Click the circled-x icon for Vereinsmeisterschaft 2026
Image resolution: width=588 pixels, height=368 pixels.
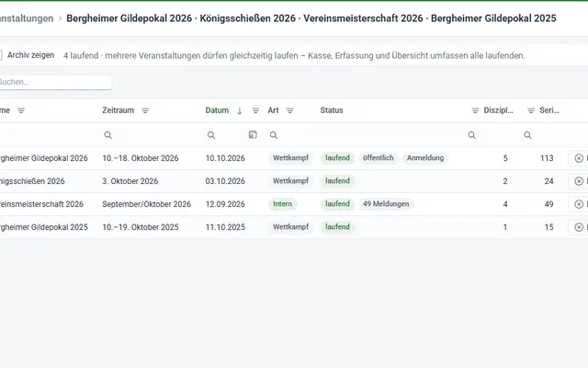pos(579,204)
